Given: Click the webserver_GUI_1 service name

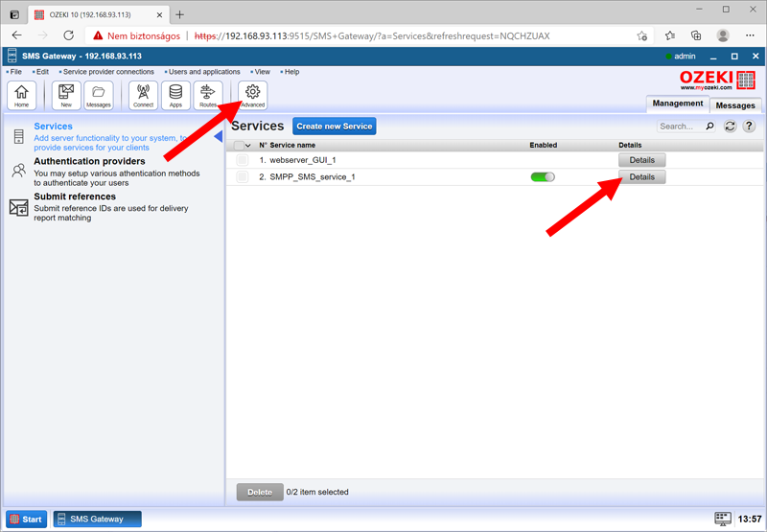Looking at the screenshot, I should (303, 160).
